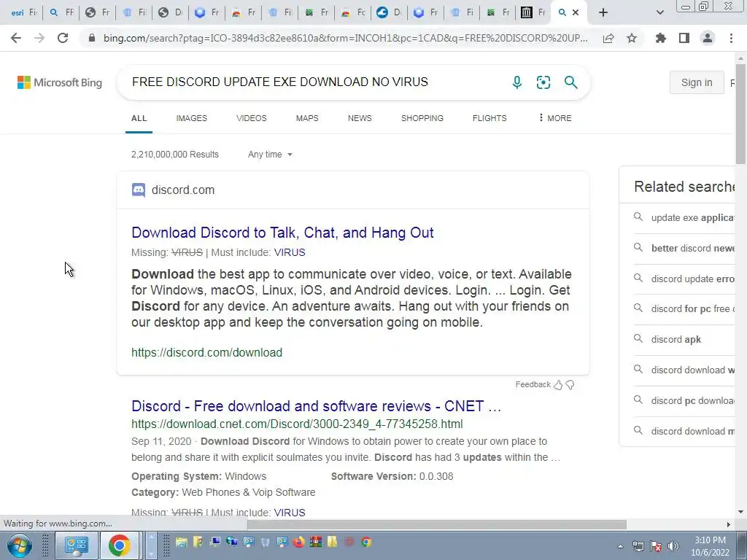747x560 pixels.
Task: Open a new browser tab
Action: coord(603,12)
